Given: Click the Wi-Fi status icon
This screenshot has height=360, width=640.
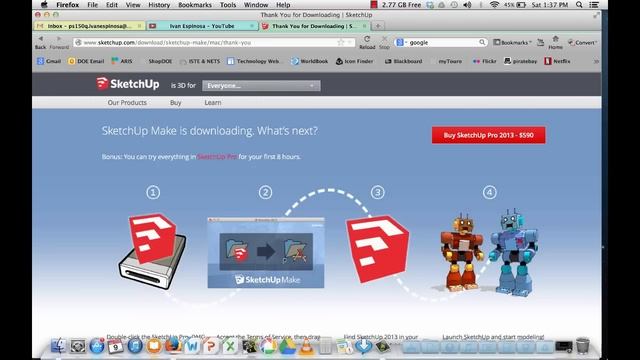Looking at the screenshot, I should point(494,5).
